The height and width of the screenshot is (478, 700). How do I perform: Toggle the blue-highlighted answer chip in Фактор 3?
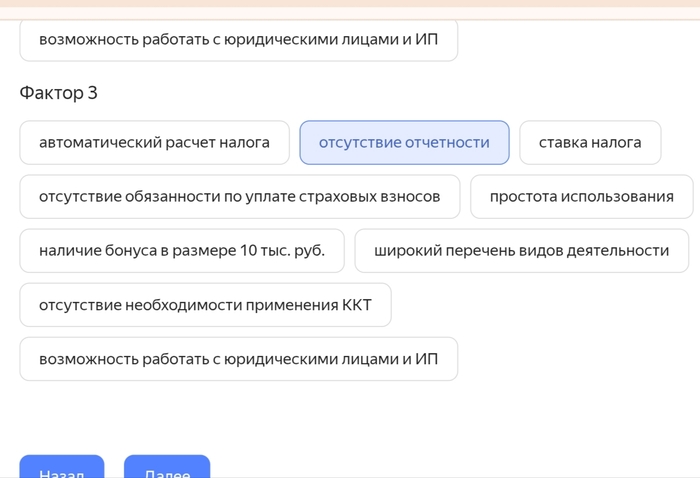click(404, 143)
